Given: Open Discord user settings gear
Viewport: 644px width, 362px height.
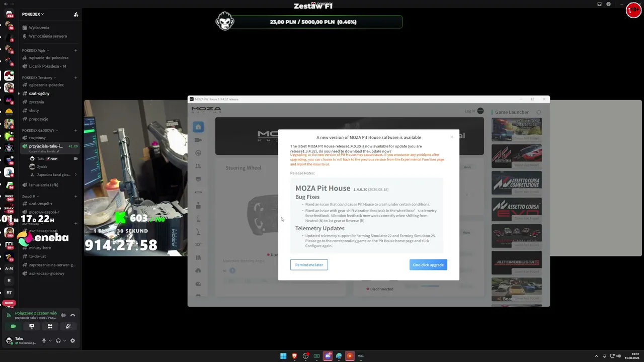Looking at the screenshot, I should [72, 340].
